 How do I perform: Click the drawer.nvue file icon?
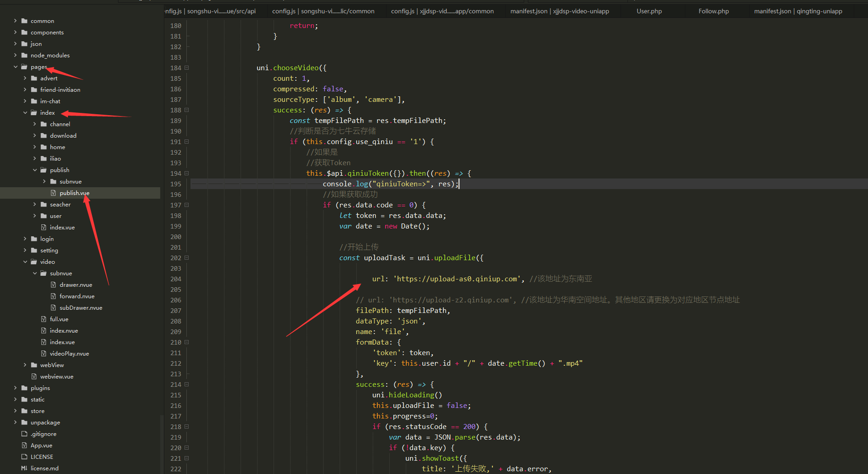coord(53,284)
